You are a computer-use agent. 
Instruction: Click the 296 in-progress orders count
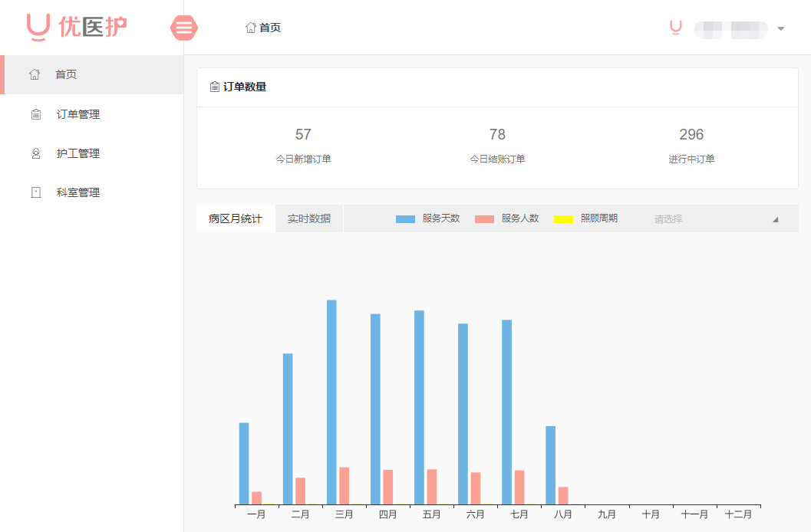pyautogui.click(x=691, y=134)
